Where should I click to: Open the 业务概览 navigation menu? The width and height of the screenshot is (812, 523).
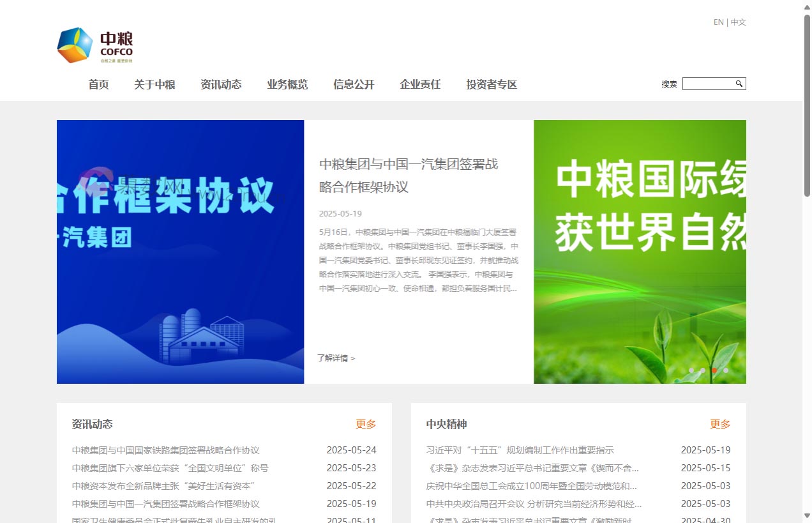tap(287, 84)
